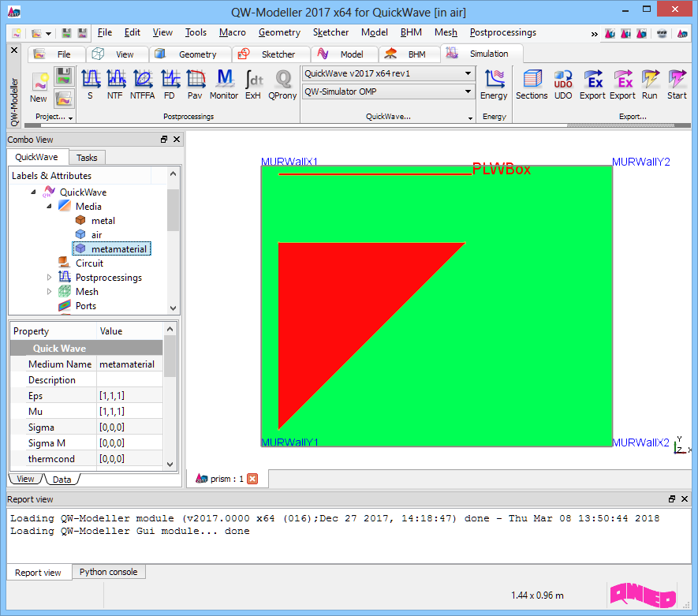Click the S parameters postprocessing icon
698x616 pixels.
pos(90,84)
